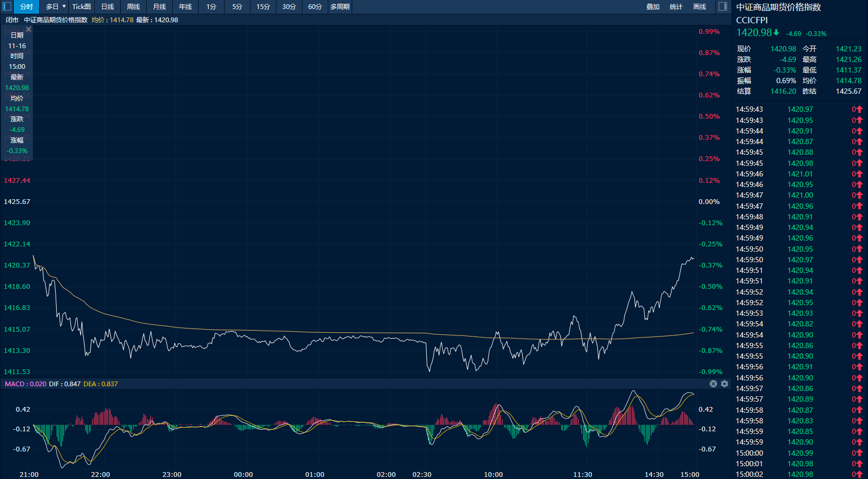Screen dimensions: 868x479
Task: Open the 统计 statistics tool
Action: [676, 7]
